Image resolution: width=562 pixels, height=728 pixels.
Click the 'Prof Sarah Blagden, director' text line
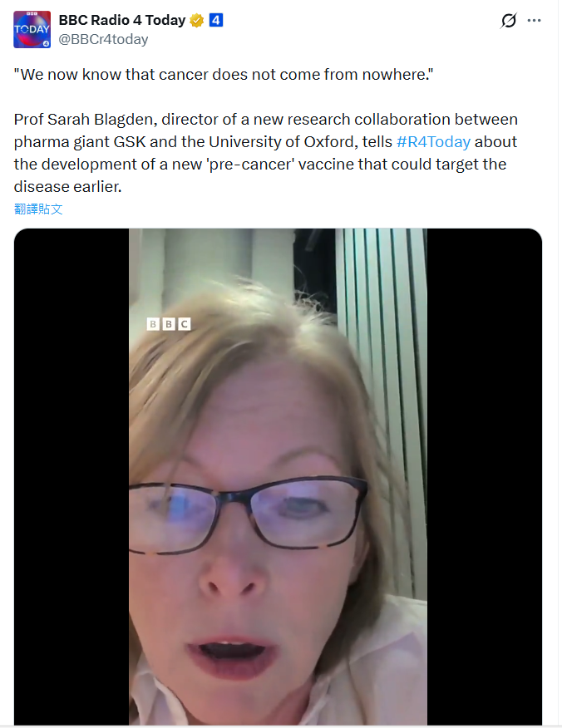266,120
